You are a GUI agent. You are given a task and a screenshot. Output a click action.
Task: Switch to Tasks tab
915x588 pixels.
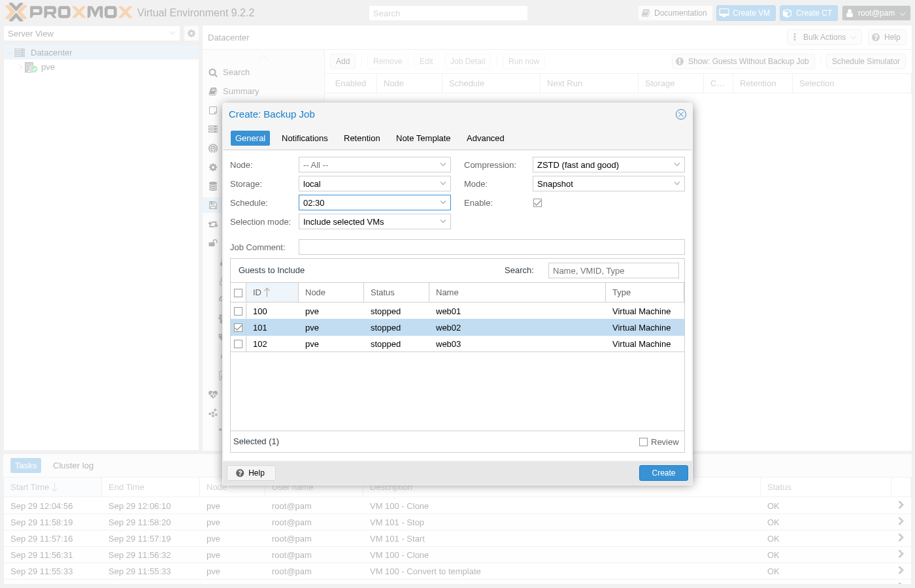click(x=26, y=466)
